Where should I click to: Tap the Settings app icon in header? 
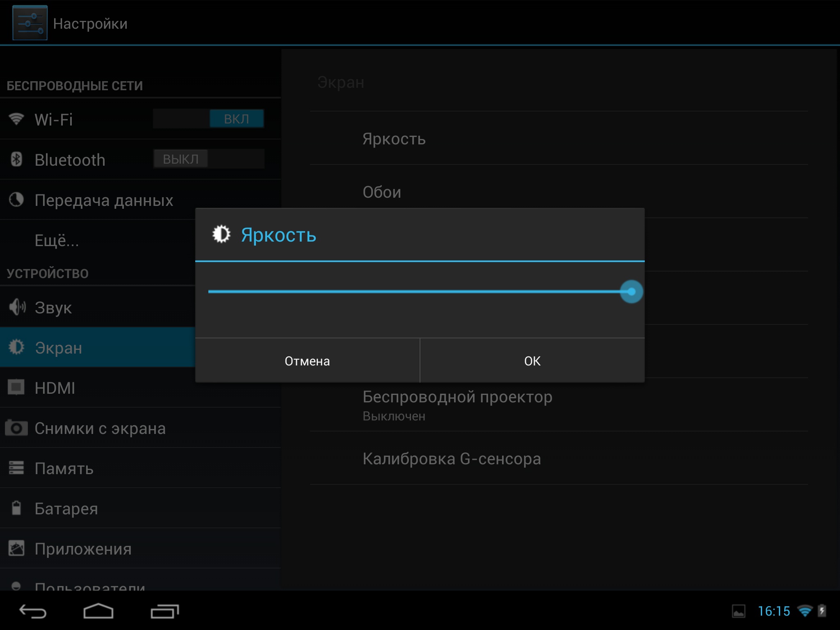pyautogui.click(x=30, y=23)
